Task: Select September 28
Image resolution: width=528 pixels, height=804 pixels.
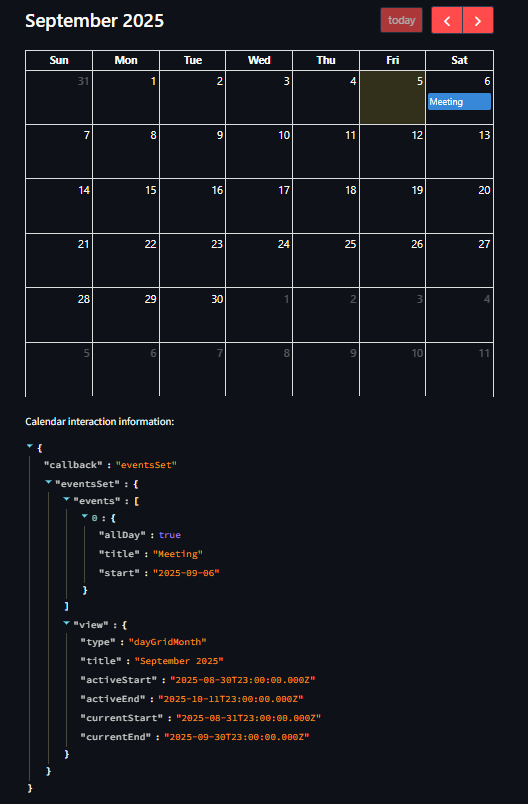Action: click(59, 315)
